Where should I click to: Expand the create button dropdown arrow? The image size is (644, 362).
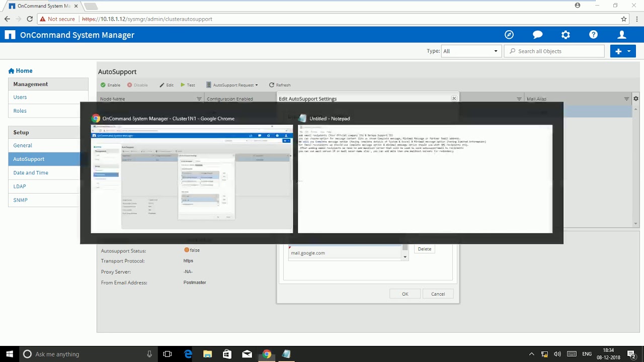pos(629,51)
